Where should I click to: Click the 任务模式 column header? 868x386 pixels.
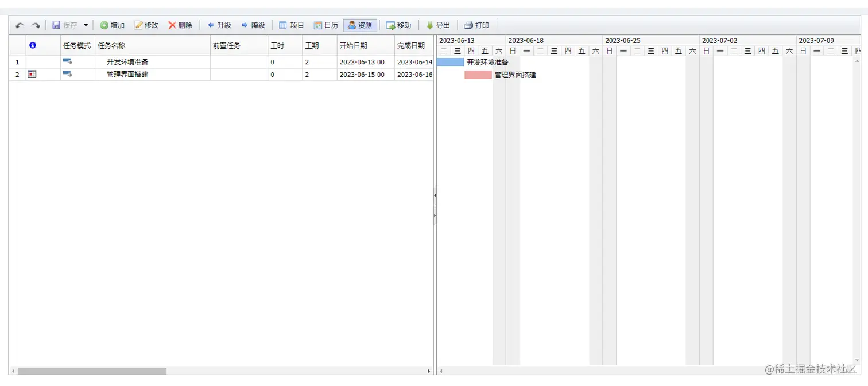(x=77, y=46)
